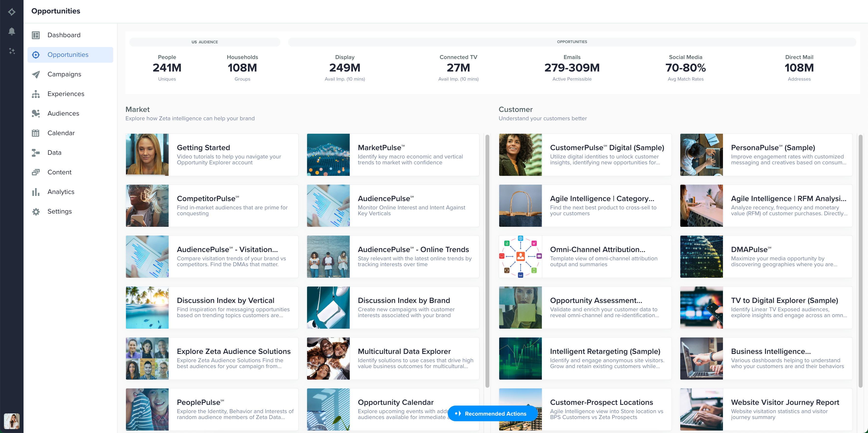The image size is (868, 433).
Task: Click the Settings gear icon
Action: point(36,211)
